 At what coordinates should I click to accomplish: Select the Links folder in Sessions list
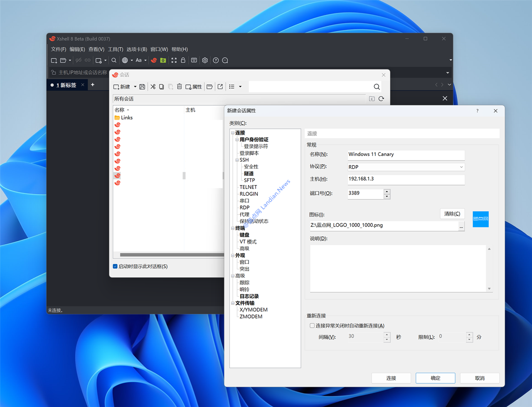click(123, 118)
